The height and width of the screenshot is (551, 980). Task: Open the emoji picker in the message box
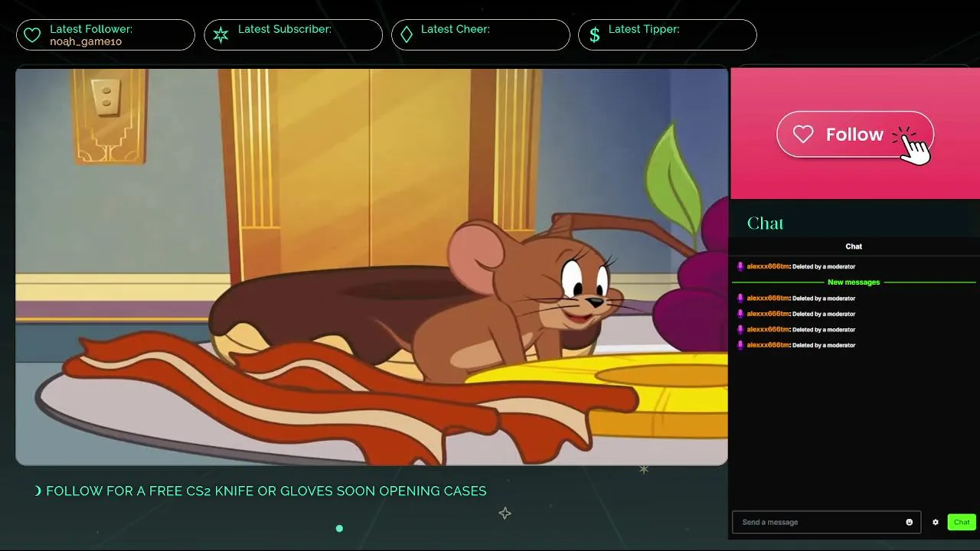point(910,523)
